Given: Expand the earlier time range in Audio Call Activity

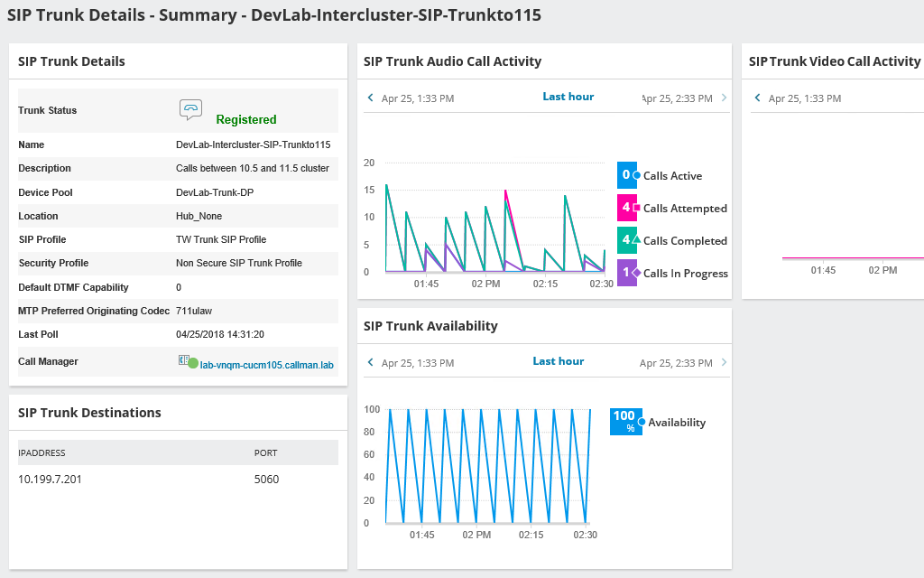Looking at the screenshot, I should [x=370, y=97].
